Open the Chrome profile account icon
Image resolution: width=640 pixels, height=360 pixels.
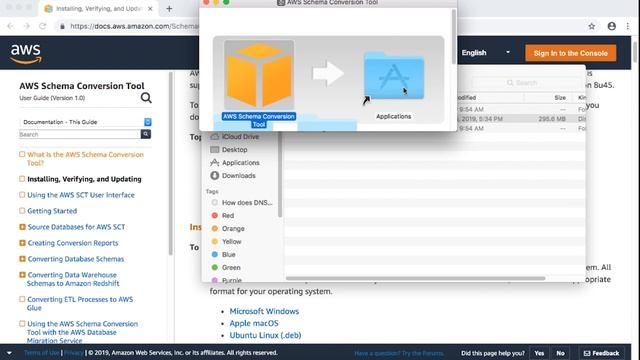(611, 26)
